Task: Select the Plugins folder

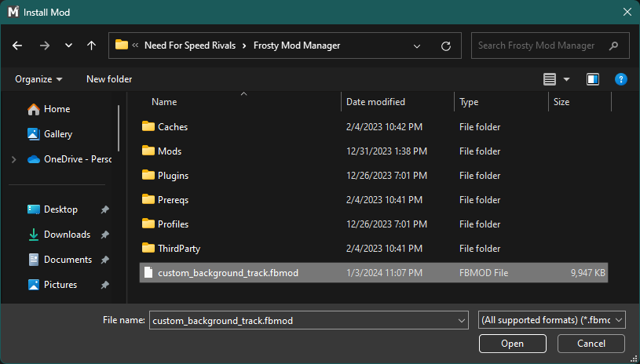Action: pyautogui.click(x=374, y=176)
